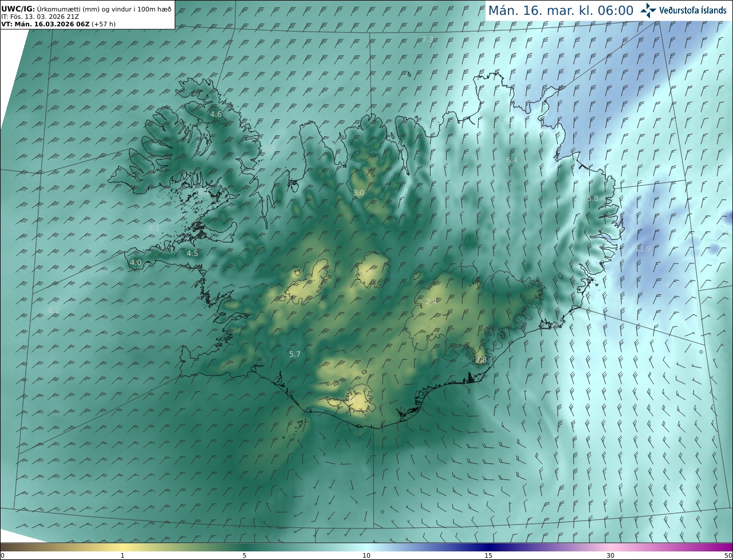Click the 7.3 value north of Iceland
Image resolution: width=733 pixels, height=560 pixels.
point(427,39)
